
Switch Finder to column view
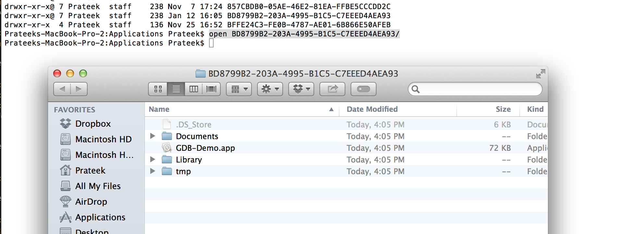point(194,89)
